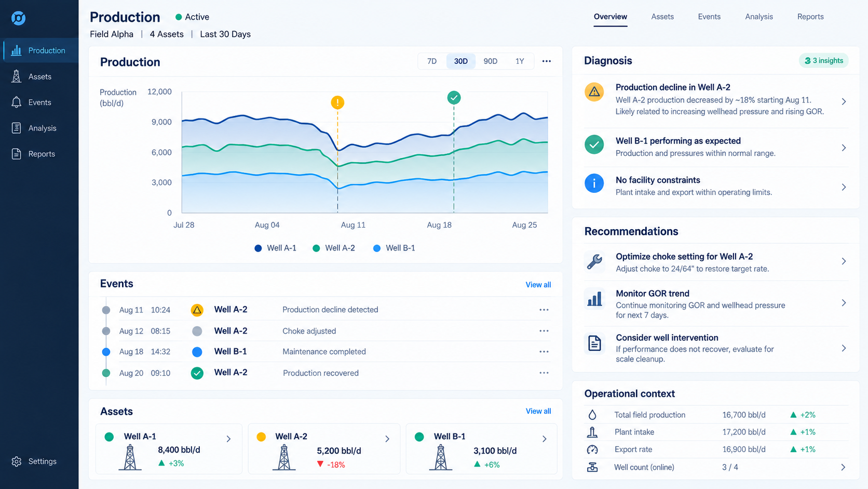Viewport: 868px width, 489px height.
Task: Open Well A-2 asset card chevron
Action: 387,439
